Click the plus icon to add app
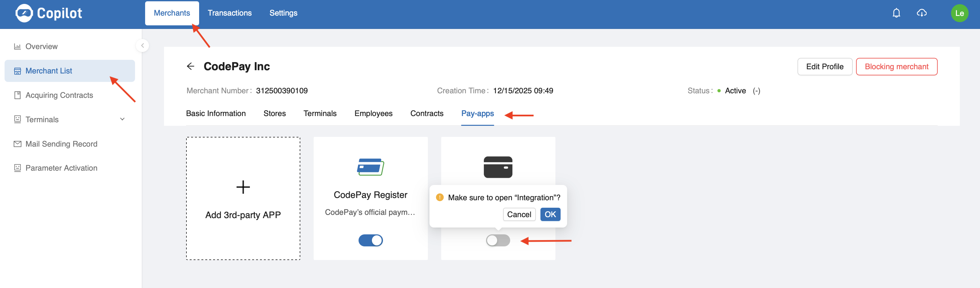This screenshot has width=980, height=288. (243, 187)
